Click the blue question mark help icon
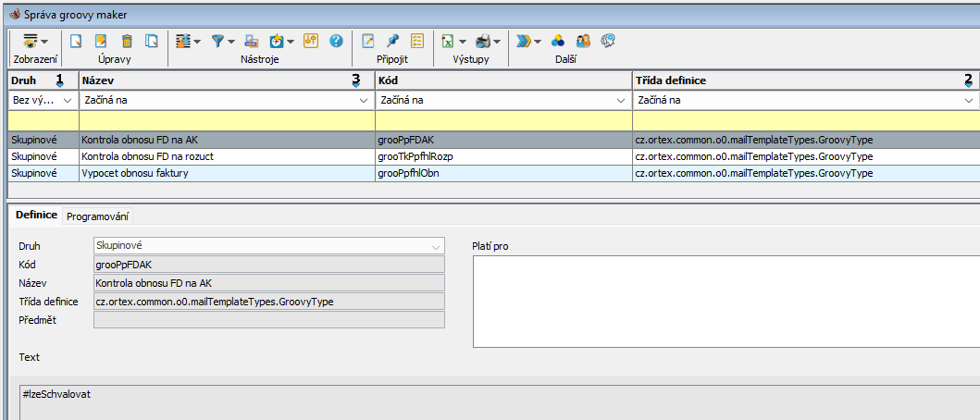The width and height of the screenshot is (980, 420). point(336,41)
